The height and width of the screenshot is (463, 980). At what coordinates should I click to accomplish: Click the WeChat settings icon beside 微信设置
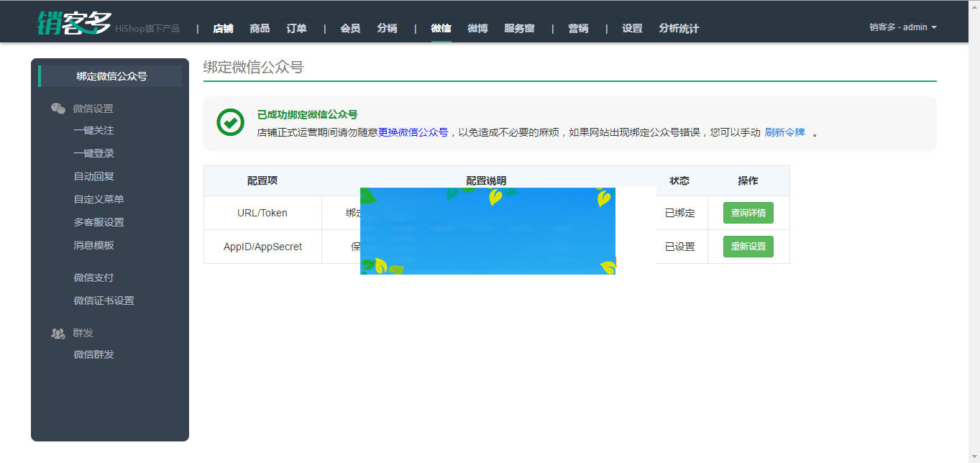[x=58, y=107]
